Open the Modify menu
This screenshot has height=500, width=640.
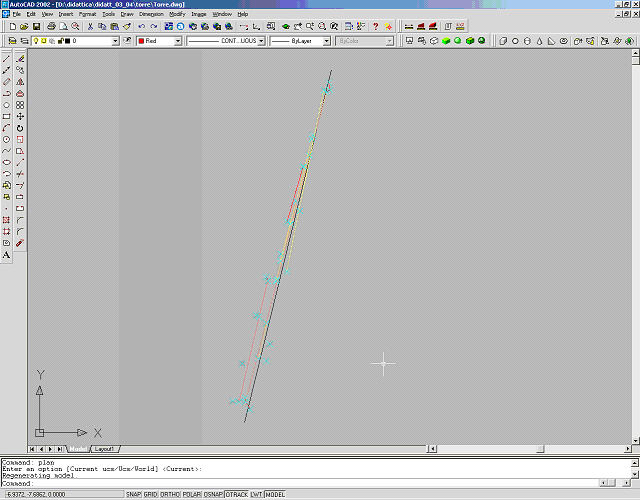[177, 14]
